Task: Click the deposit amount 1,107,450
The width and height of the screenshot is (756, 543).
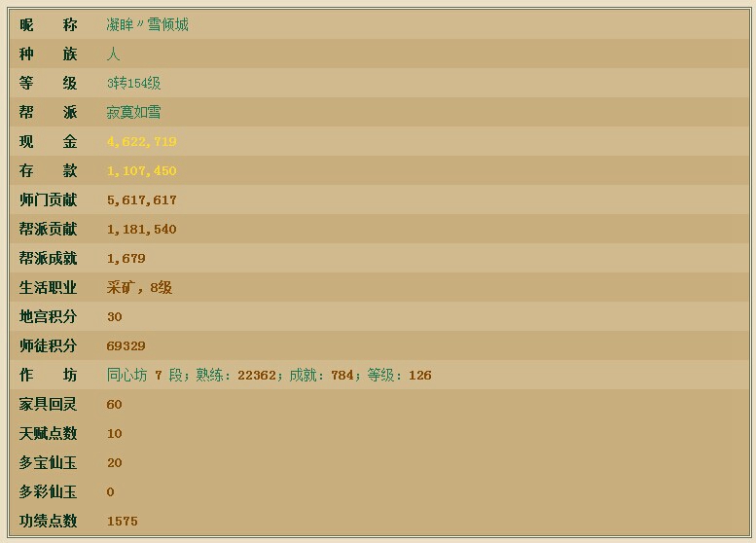Action: coord(141,171)
